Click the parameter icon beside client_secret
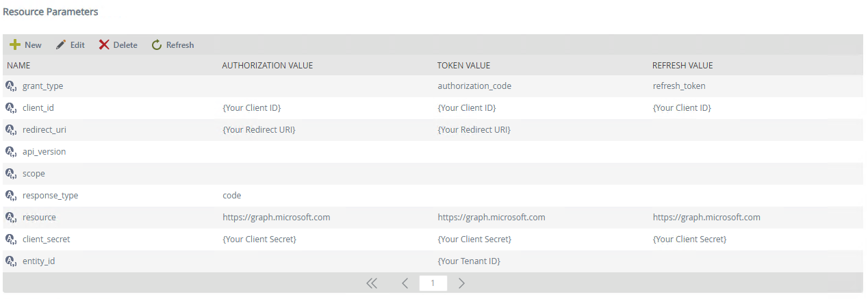This screenshot has width=868, height=299. 10,239
